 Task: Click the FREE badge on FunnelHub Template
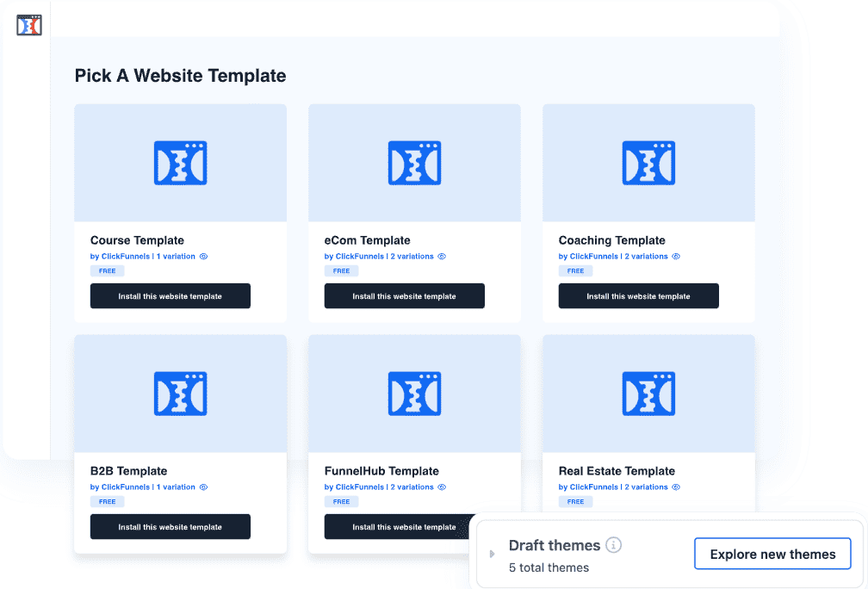coord(342,501)
